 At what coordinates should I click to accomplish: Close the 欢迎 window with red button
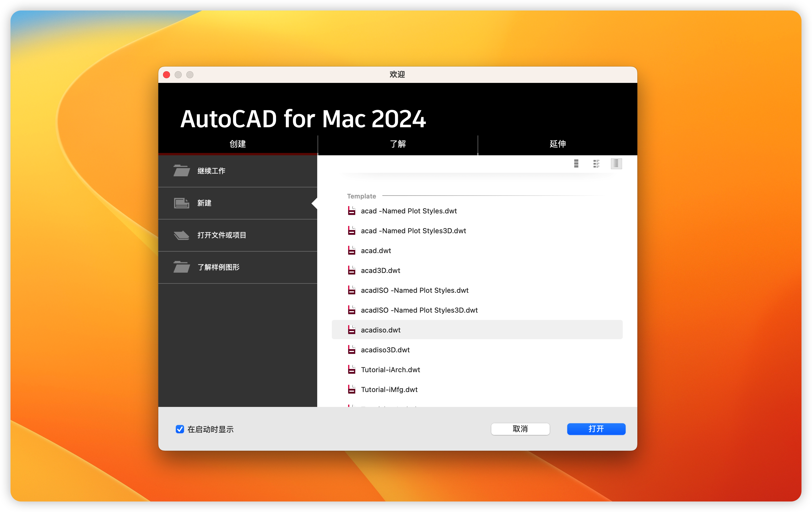(166, 74)
